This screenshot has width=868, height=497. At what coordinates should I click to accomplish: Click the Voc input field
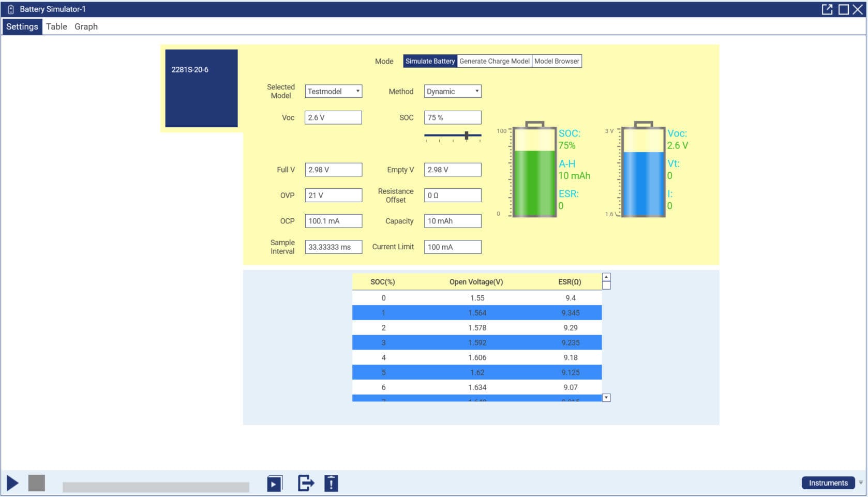point(333,117)
